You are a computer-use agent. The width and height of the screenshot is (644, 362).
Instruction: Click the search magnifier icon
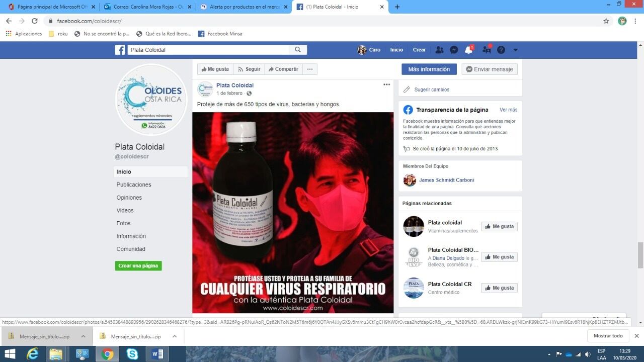tap(298, 49)
